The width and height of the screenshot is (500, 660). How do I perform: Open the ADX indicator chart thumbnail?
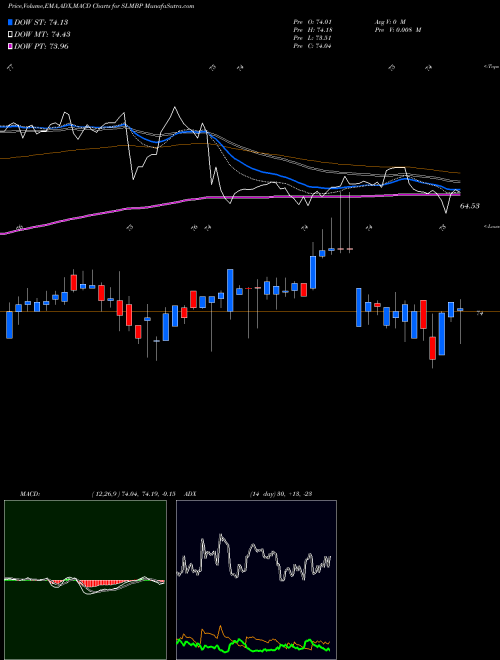tap(256, 580)
